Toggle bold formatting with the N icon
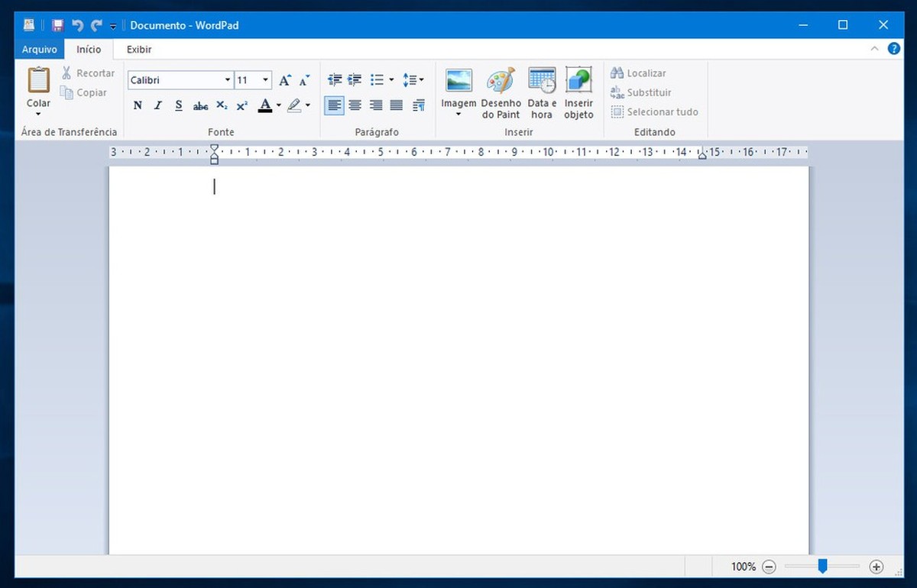Viewport: 917px width, 588px height. [138, 105]
